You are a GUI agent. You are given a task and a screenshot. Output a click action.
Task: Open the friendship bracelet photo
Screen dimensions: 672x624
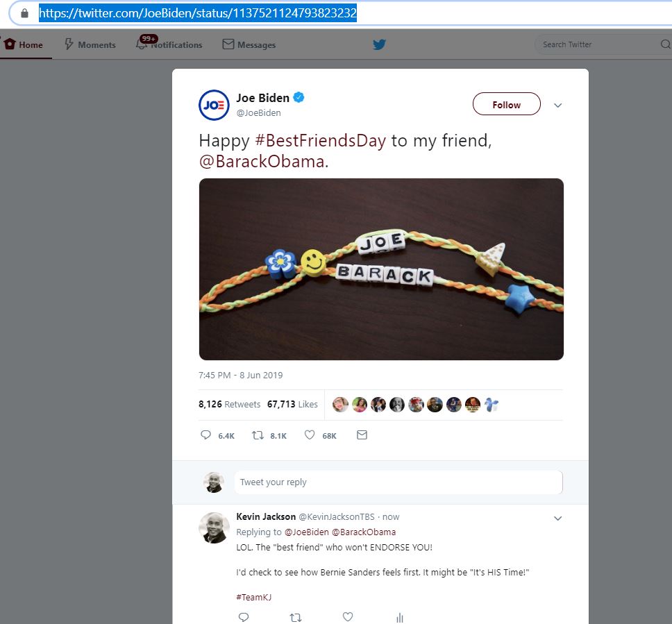381,269
